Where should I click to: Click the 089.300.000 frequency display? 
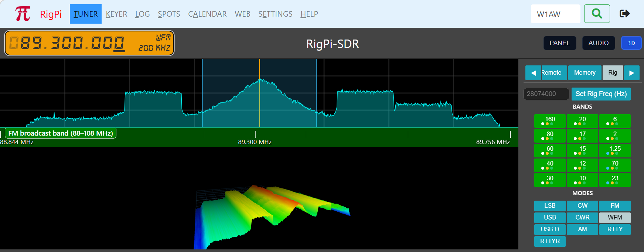pos(89,43)
